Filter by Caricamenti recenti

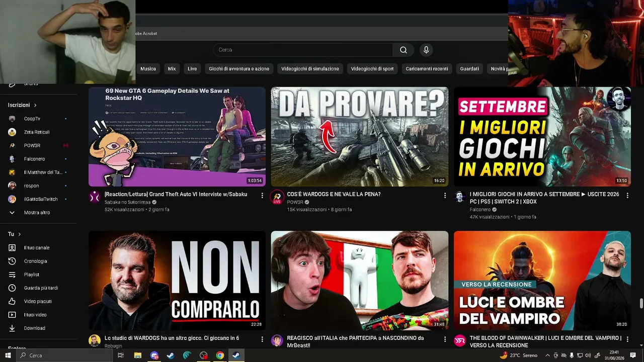click(x=427, y=69)
